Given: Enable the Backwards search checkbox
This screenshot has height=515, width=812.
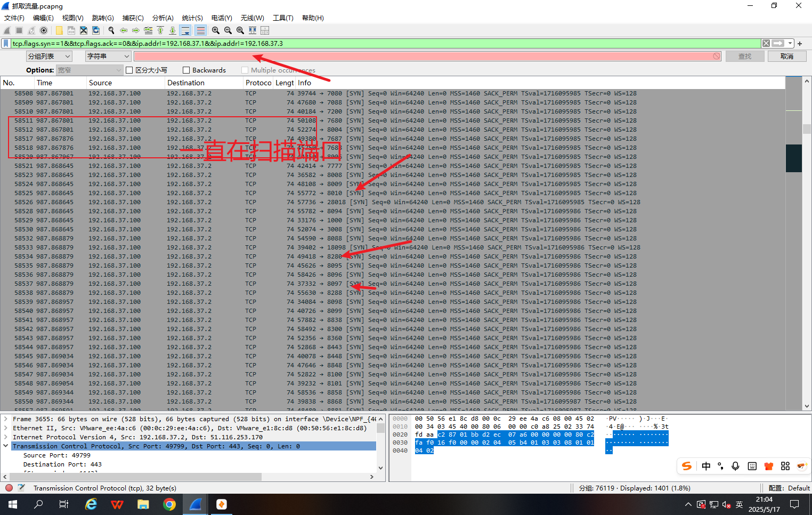Looking at the screenshot, I should [x=186, y=70].
